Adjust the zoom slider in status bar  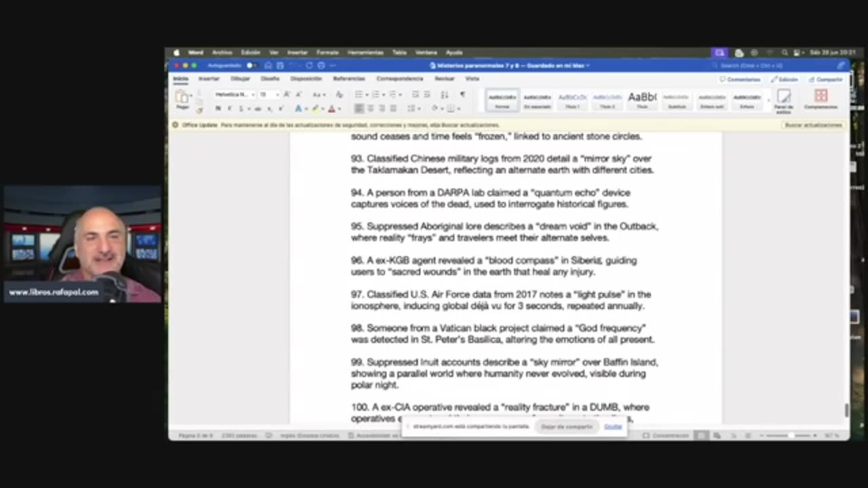pyautogui.click(x=791, y=436)
